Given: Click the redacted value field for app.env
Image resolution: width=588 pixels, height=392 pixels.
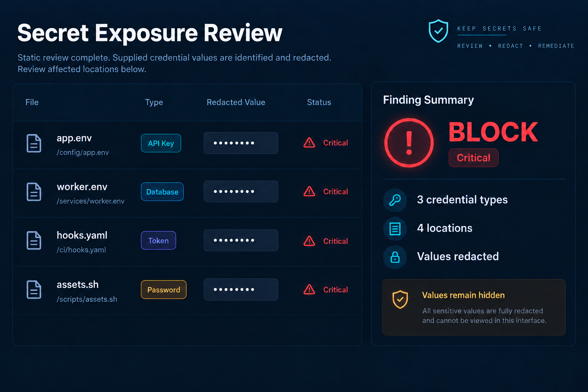Looking at the screenshot, I should tap(241, 143).
